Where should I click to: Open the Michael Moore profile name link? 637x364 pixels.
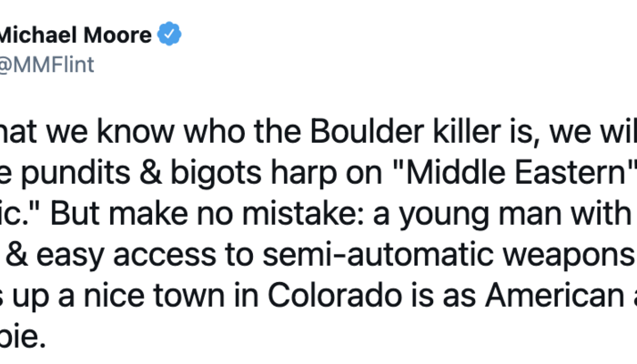click(71, 35)
